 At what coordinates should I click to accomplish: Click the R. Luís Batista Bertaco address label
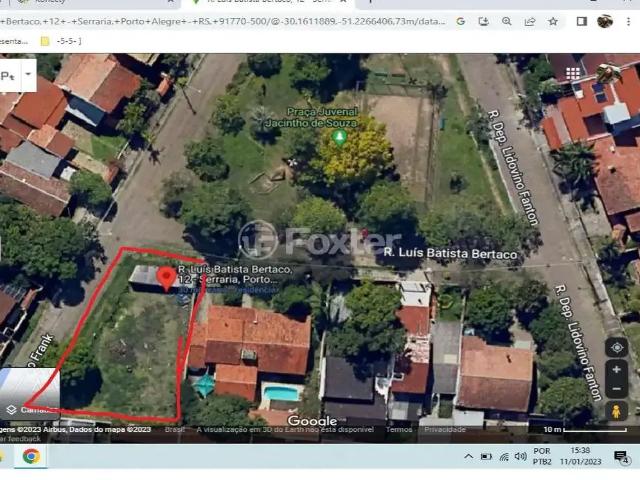(x=234, y=274)
